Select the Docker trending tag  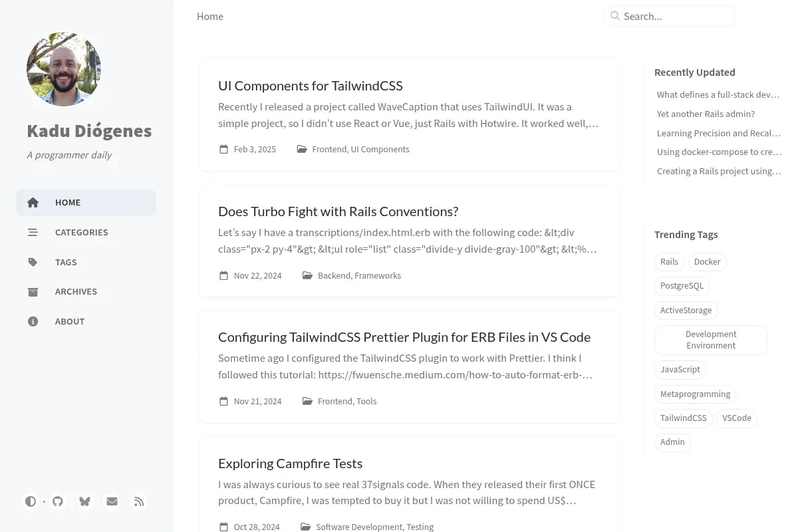click(707, 262)
